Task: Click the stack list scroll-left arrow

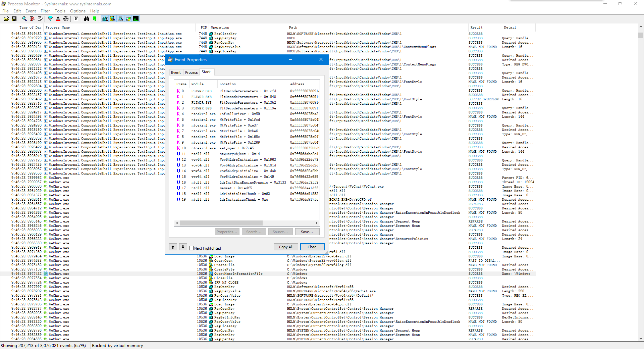Action: pyautogui.click(x=177, y=223)
